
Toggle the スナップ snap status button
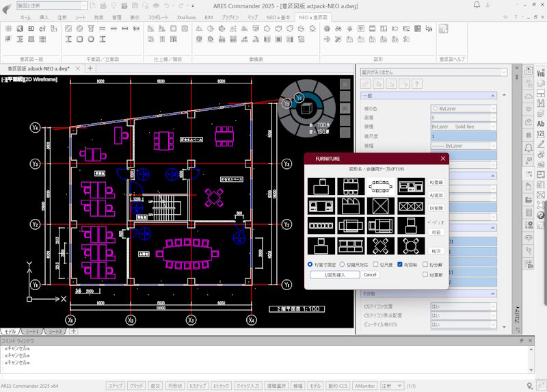(x=115, y=386)
